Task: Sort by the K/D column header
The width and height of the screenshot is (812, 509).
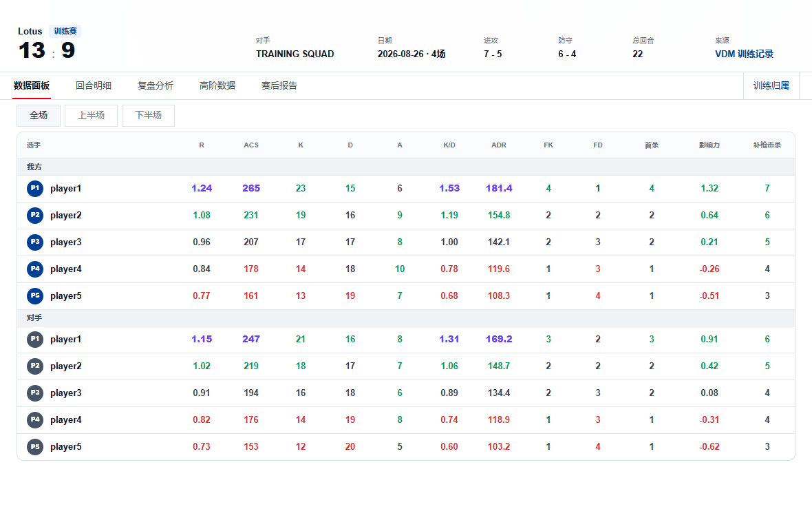Action: [x=449, y=145]
